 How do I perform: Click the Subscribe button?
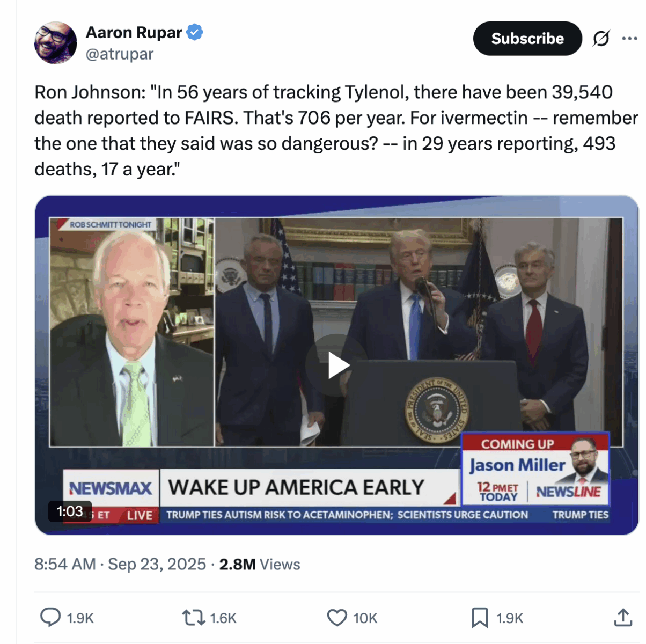[x=527, y=39]
